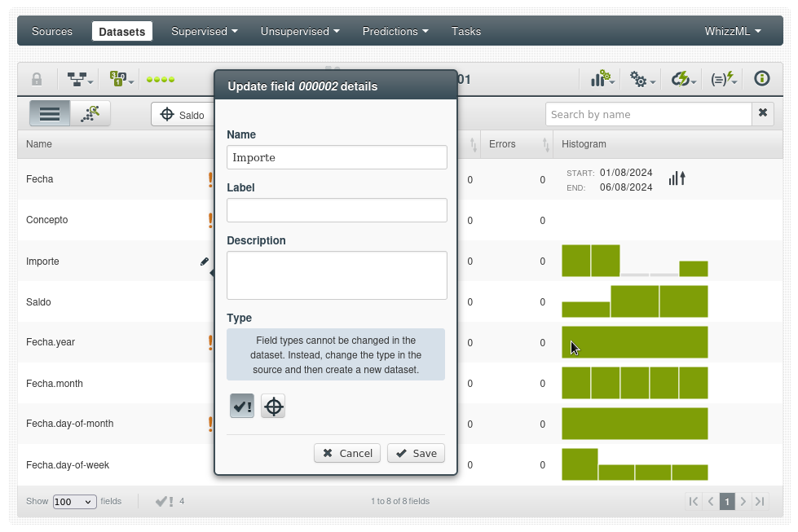The width and height of the screenshot is (798, 532).
Task: Toggle the objective field target button
Action: pos(274,407)
